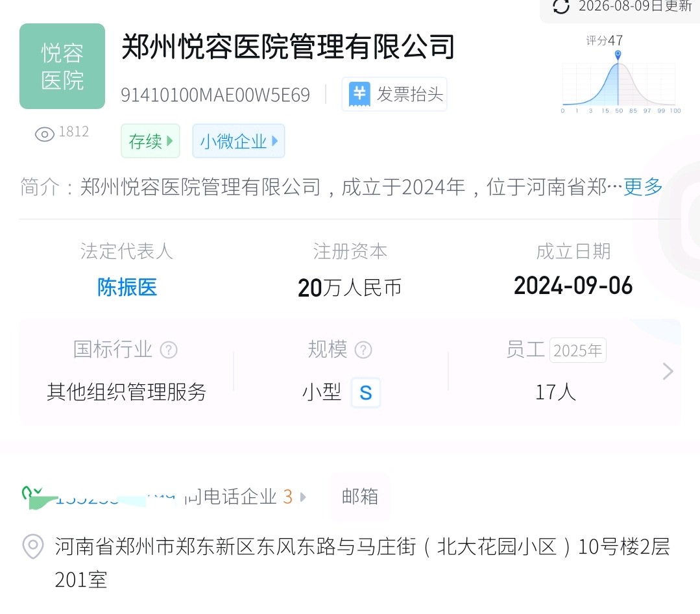Click the 邮箱 button

click(360, 497)
